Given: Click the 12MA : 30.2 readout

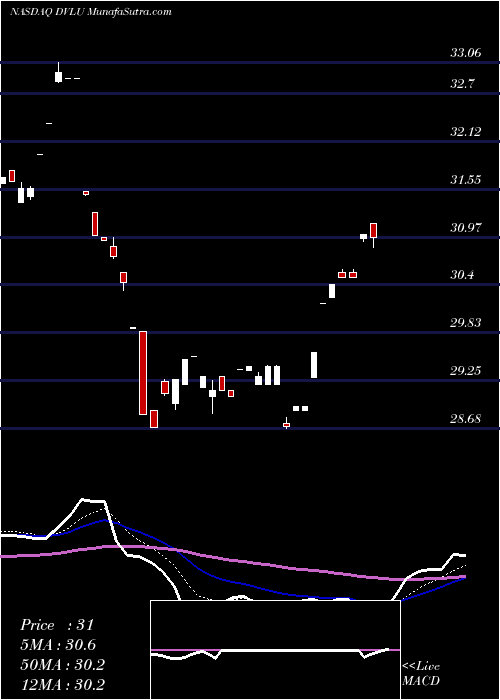Looking at the screenshot, I should (62, 684).
